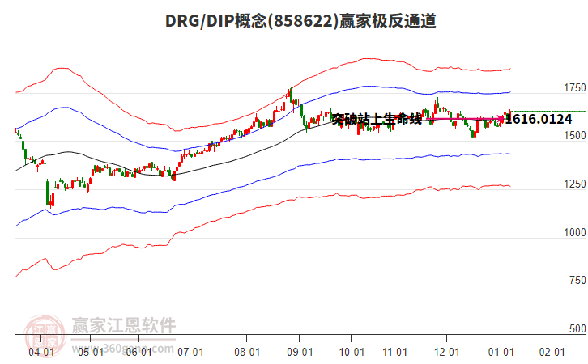Click the x-axis date 06-01
The width and height of the screenshot is (588, 364).
138,352
